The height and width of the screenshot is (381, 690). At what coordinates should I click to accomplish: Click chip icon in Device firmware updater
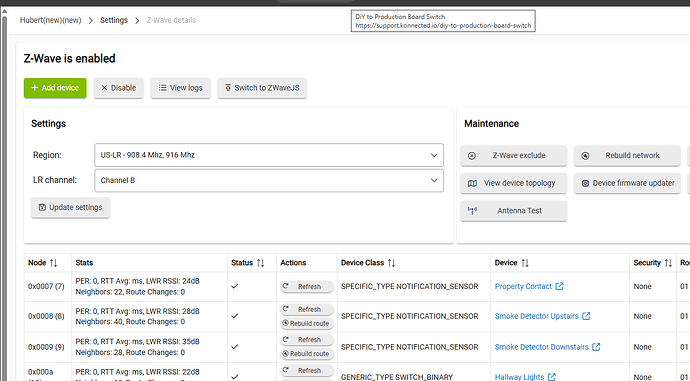(585, 183)
